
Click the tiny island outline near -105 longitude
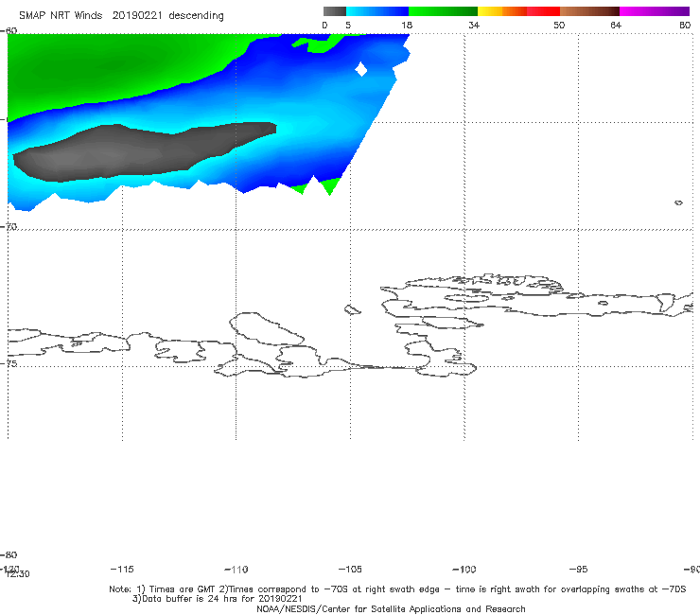click(352, 309)
